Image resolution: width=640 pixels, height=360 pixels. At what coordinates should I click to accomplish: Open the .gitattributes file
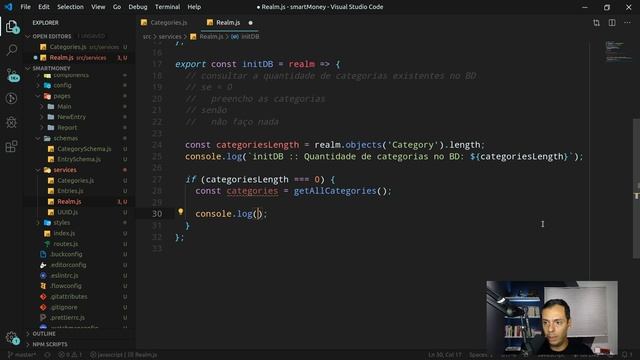(69, 297)
